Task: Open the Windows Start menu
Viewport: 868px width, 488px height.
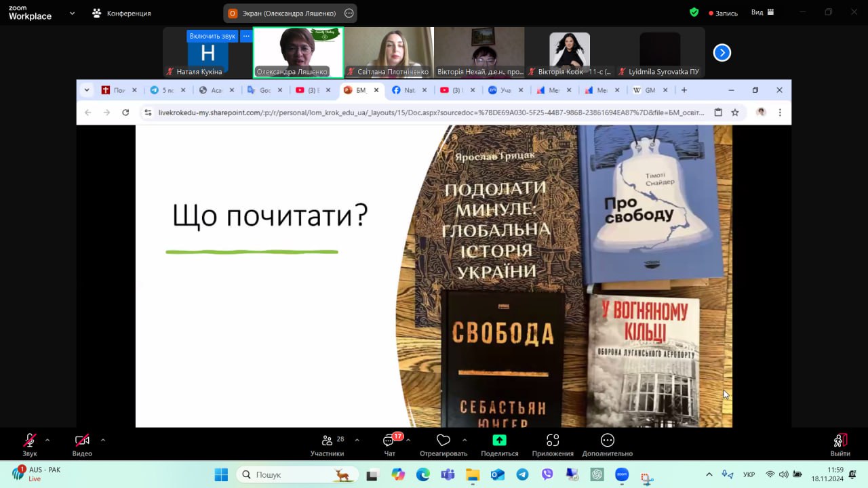Action: [221, 474]
